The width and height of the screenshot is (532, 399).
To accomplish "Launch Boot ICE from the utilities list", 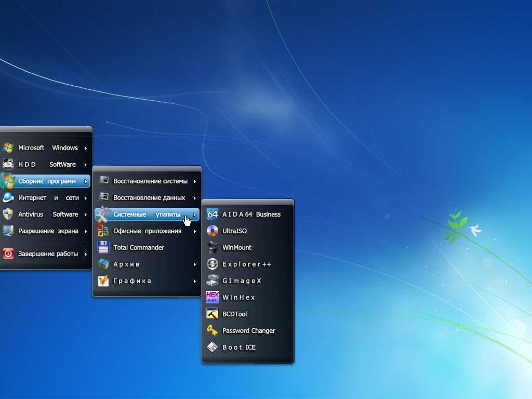I will (248, 348).
